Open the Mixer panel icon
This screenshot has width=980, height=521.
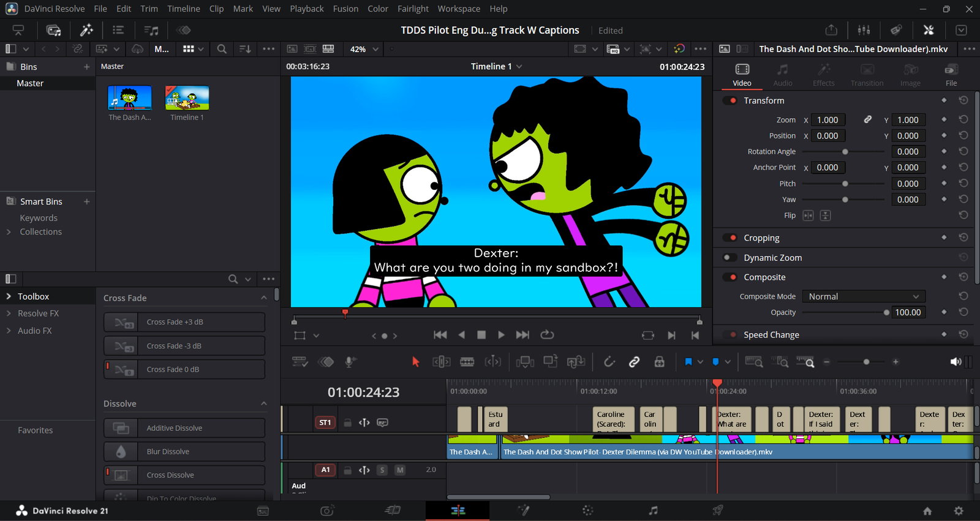click(864, 30)
